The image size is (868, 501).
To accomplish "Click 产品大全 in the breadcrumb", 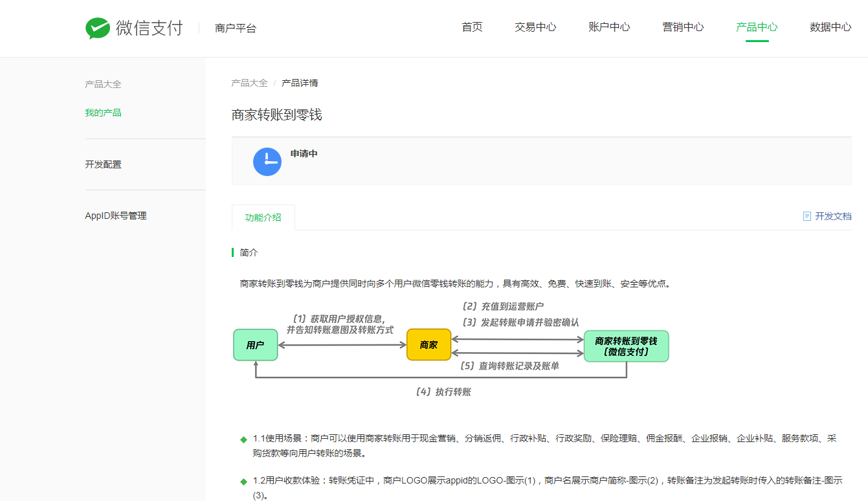I will [249, 83].
